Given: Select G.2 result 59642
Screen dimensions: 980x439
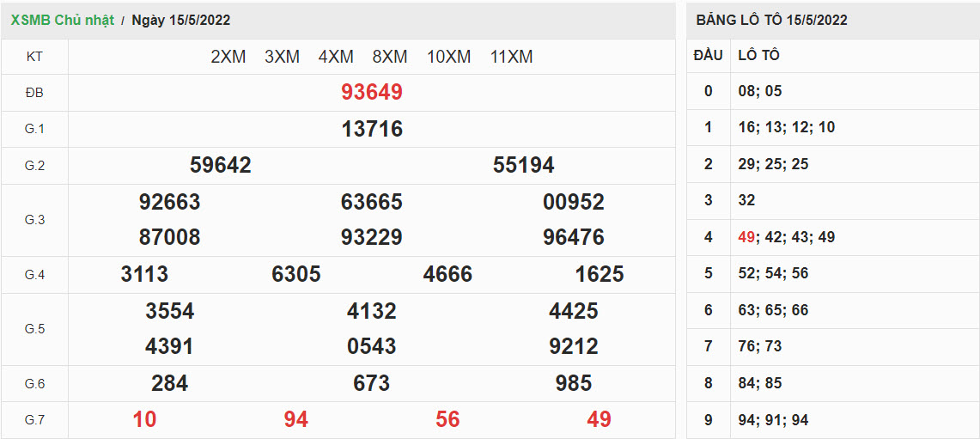Looking at the screenshot, I should pos(220,165).
